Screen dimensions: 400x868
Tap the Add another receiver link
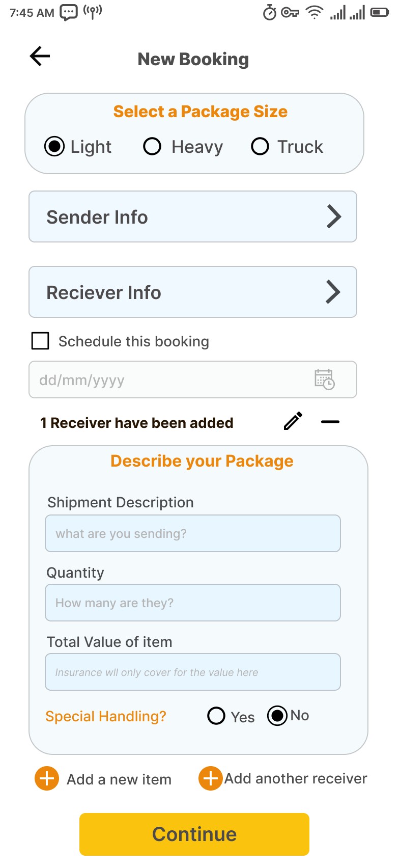click(296, 778)
